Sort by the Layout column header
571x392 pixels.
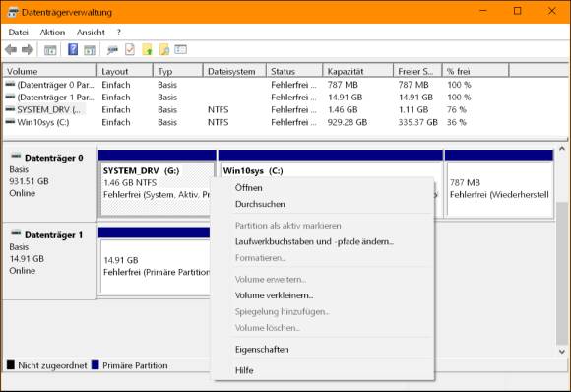[x=125, y=71]
